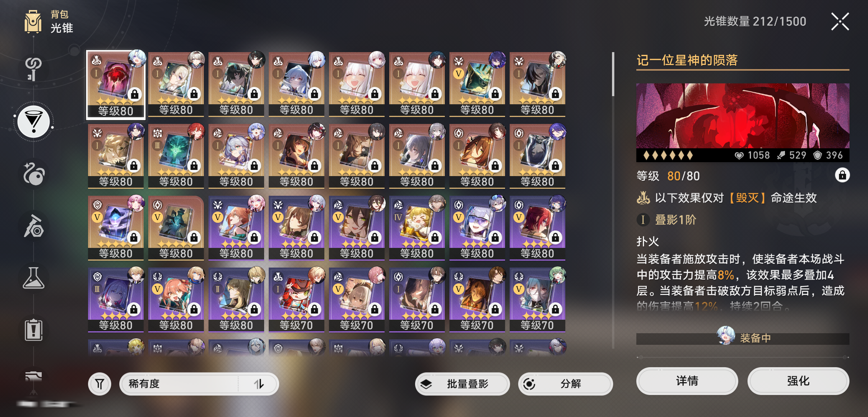Close the inventory with the X icon

(x=840, y=21)
